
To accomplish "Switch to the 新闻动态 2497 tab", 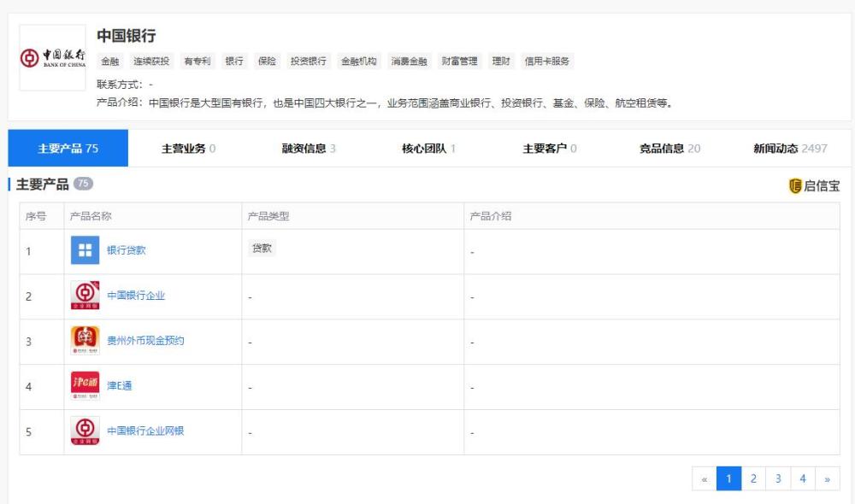I will pyautogui.click(x=790, y=148).
